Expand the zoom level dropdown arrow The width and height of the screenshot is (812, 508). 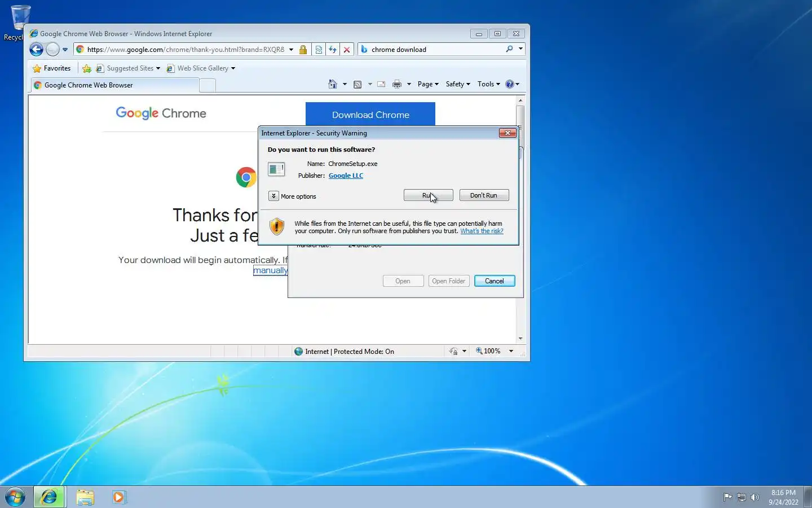(511, 351)
